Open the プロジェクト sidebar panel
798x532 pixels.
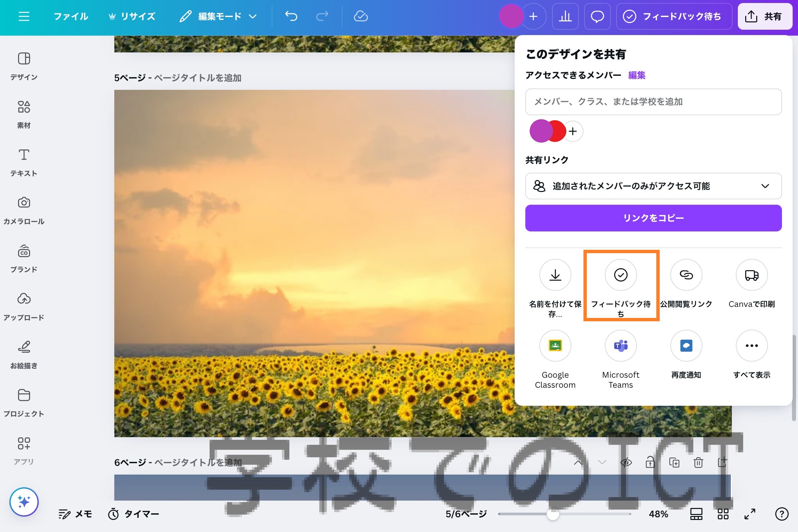[x=24, y=403]
